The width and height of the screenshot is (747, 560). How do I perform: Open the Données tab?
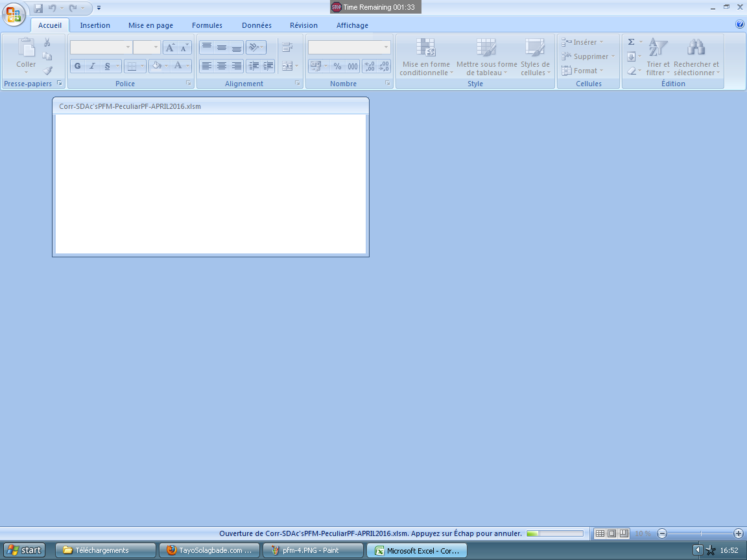257,25
